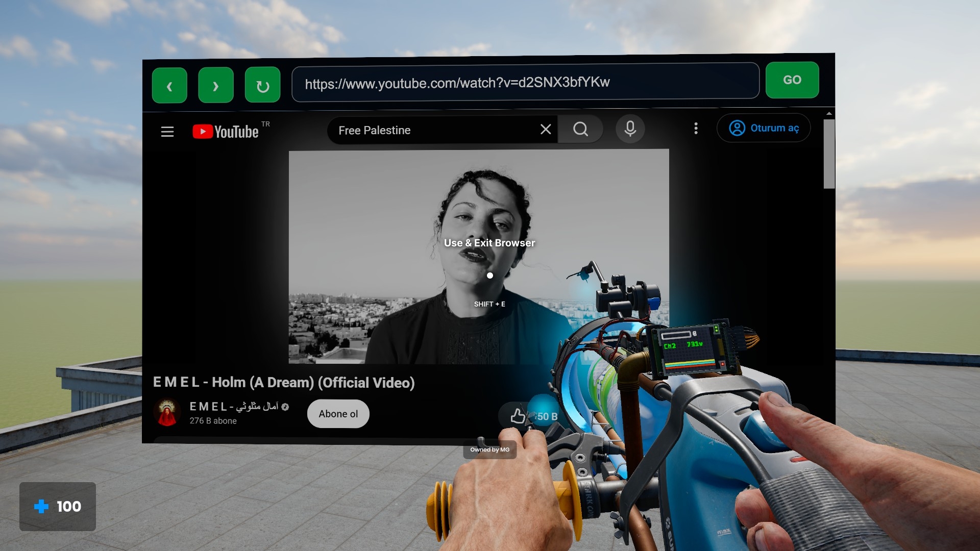Open the three-dot settings menu

pyautogui.click(x=696, y=128)
